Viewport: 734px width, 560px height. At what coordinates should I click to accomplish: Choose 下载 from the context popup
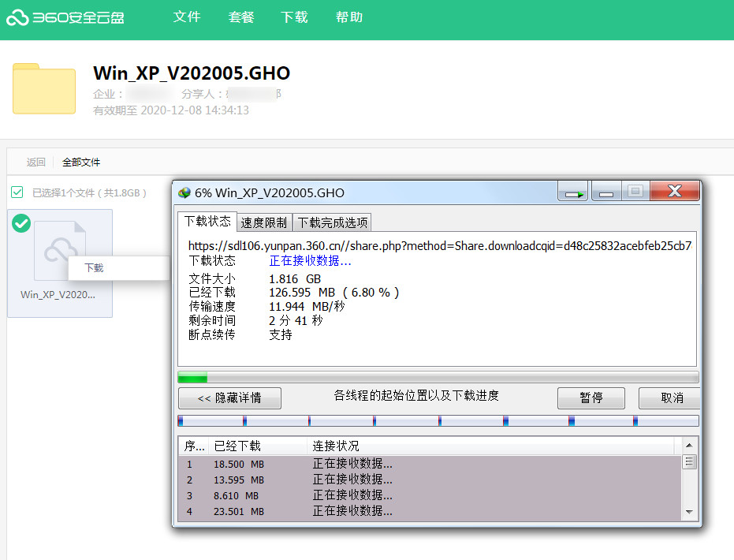(94, 268)
